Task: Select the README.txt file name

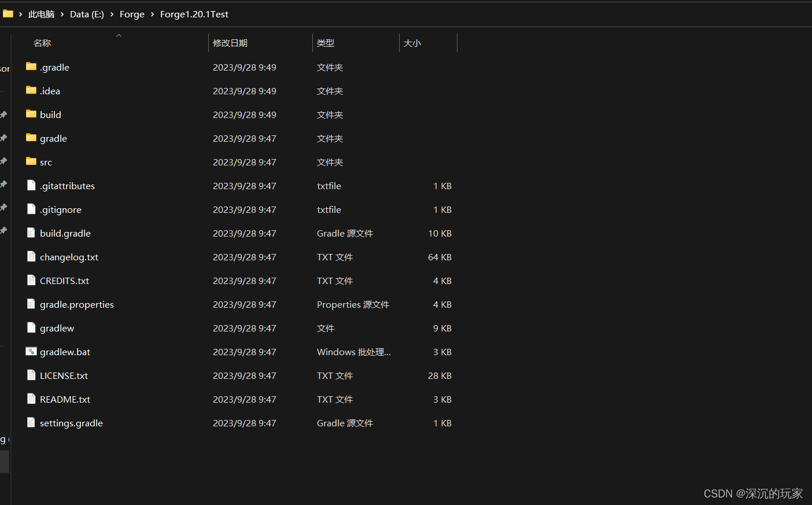Action: coord(65,399)
